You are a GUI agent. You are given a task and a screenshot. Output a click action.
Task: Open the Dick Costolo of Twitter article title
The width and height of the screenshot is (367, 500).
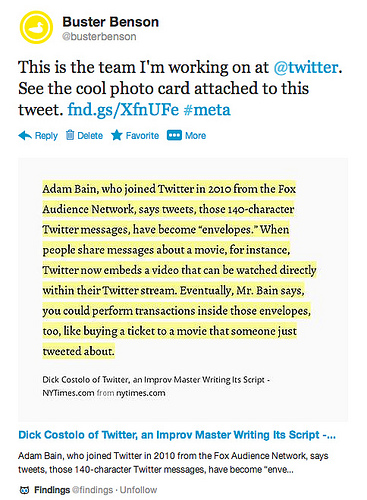177,435
